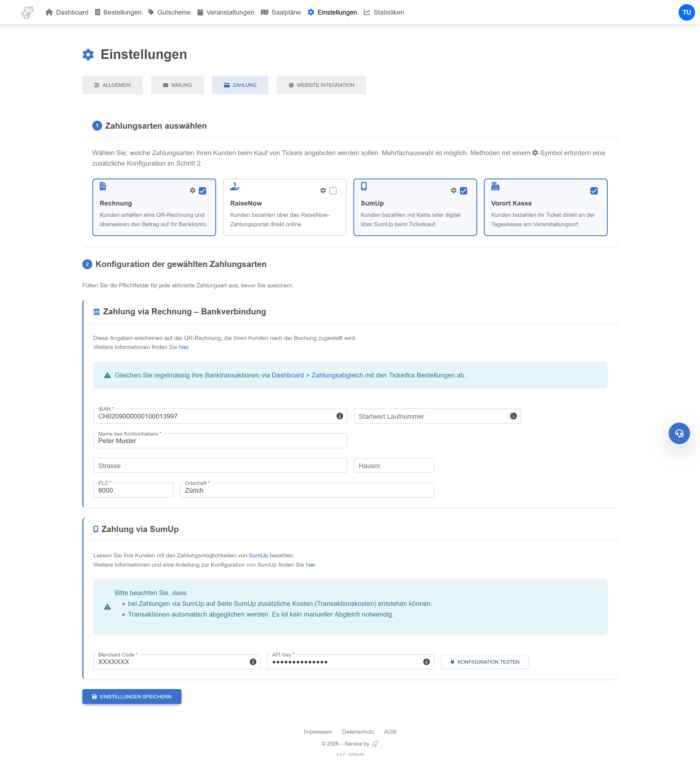Image resolution: width=700 pixels, height=764 pixels.
Task: Click the Strasse input field
Action: click(220, 465)
